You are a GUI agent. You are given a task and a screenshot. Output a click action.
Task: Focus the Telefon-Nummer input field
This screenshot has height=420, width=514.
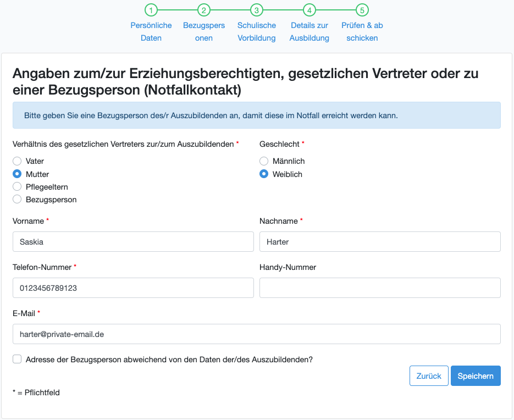(x=133, y=288)
